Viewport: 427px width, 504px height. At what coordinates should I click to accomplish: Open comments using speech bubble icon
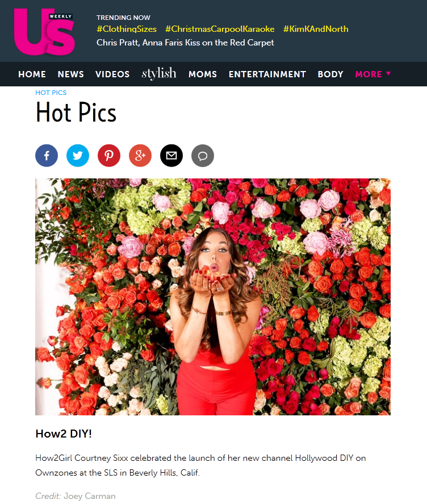click(203, 156)
